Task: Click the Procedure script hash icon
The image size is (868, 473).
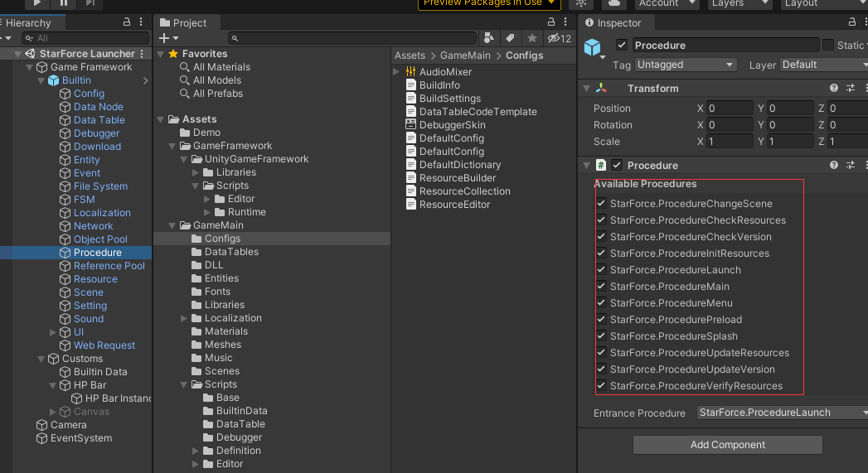Action: (x=600, y=165)
